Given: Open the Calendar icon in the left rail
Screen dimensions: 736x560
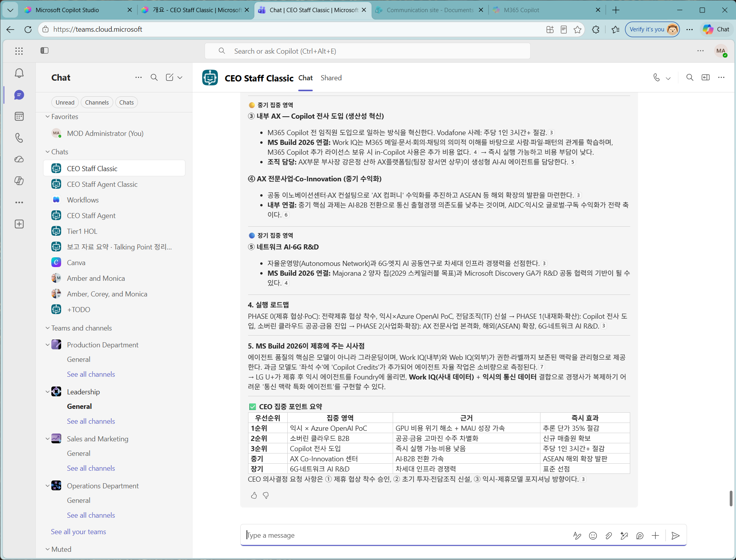Looking at the screenshot, I should pos(19,116).
